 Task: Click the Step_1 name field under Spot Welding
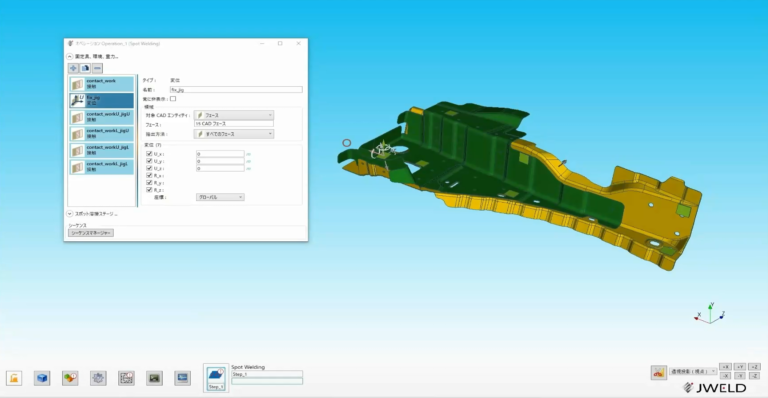267,375
